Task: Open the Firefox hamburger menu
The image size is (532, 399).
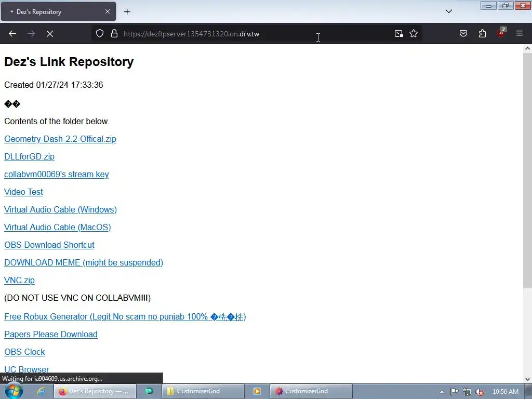Action: point(520,34)
